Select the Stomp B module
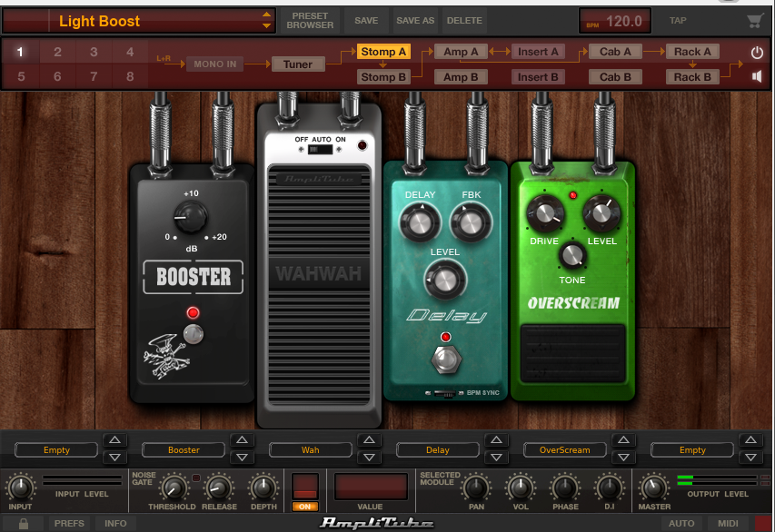 pyautogui.click(x=383, y=77)
